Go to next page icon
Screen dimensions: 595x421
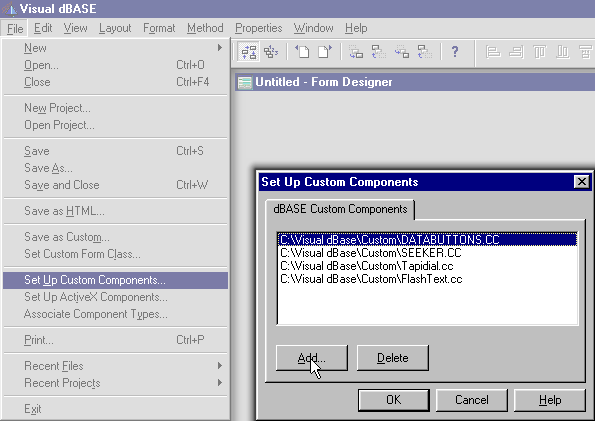(324, 52)
